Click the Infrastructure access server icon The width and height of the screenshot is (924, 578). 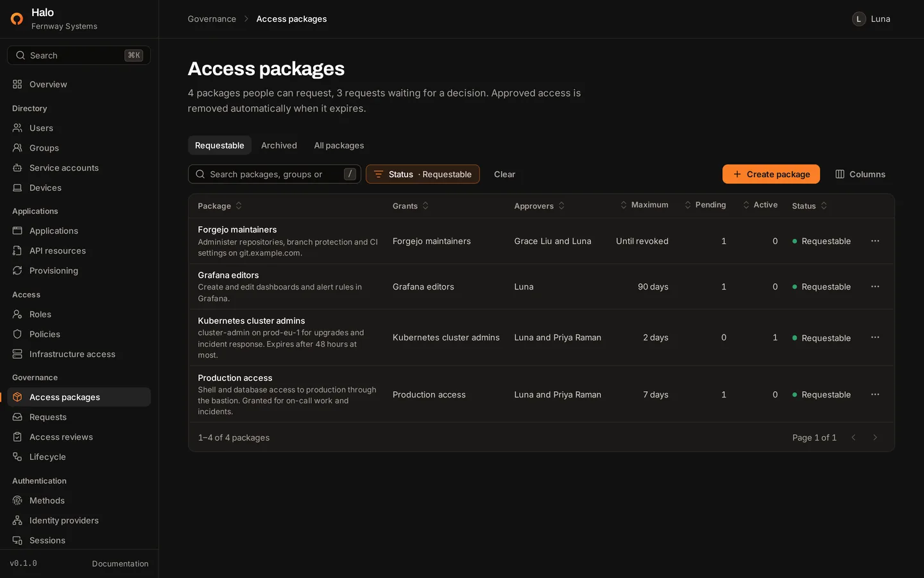[x=17, y=354]
